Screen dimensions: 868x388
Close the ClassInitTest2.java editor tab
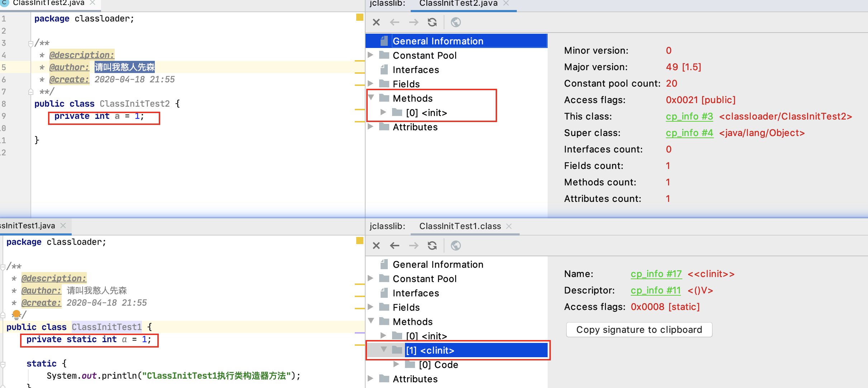pos(92,3)
